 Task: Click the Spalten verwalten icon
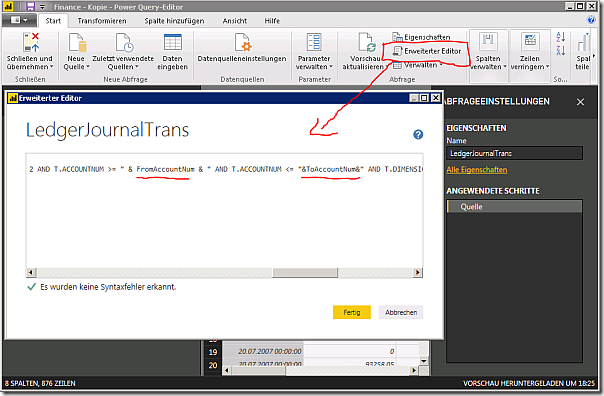[488, 42]
